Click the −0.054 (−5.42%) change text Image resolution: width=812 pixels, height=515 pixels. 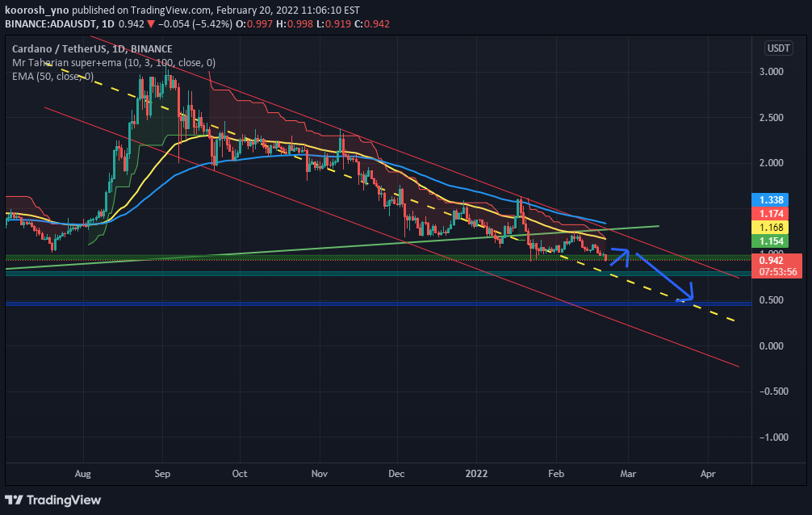click(x=195, y=24)
